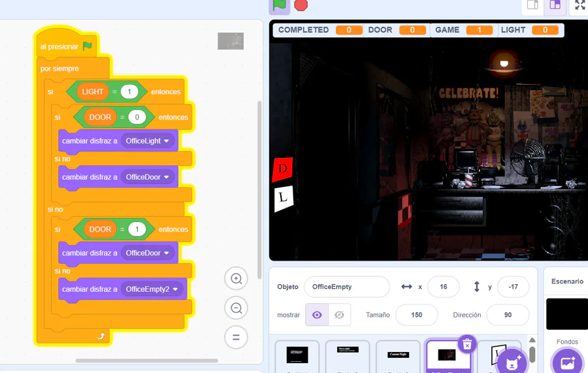The width and height of the screenshot is (588, 373).
Task: Stop the project with the red stop sign
Action: pos(301,5)
